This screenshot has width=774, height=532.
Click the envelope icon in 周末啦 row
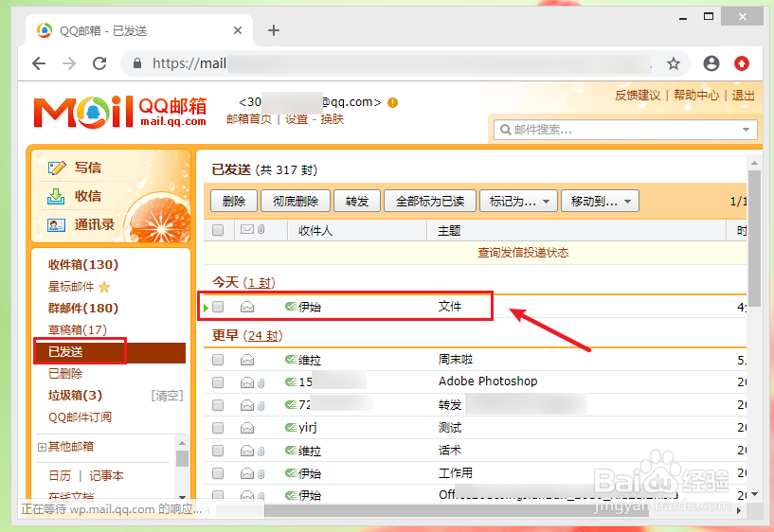247,361
